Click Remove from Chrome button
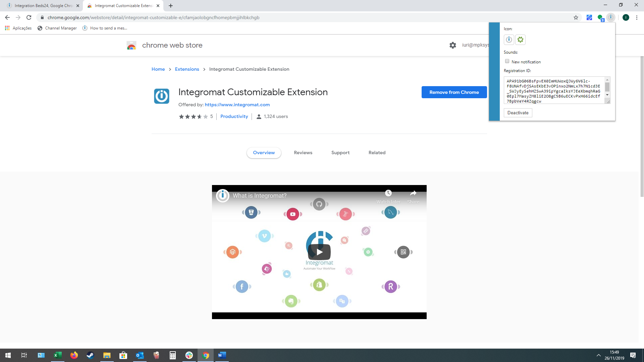This screenshot has width=644, height=362. tap(454, 92)
